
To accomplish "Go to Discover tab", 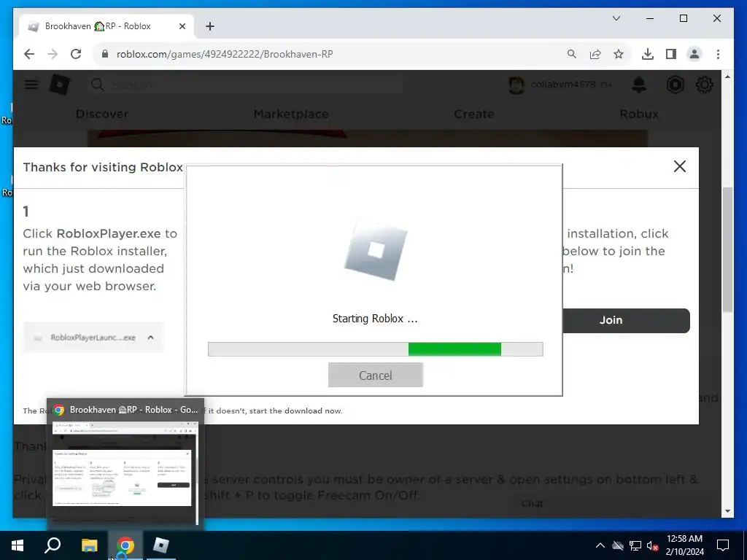I will [x=102, y=114].
